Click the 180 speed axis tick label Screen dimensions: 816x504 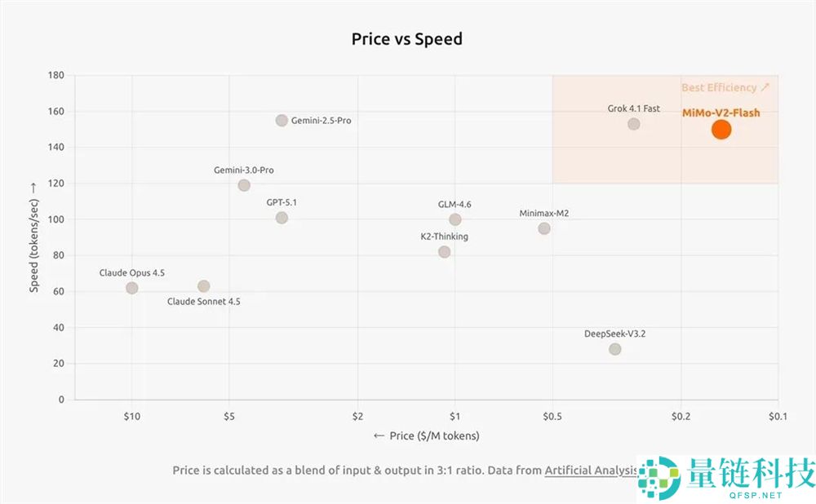tap(56, 75)
